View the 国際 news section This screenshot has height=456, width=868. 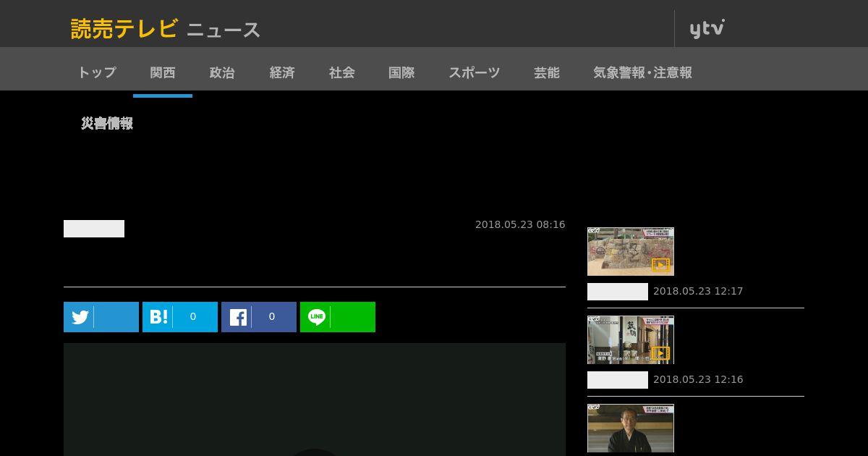pos(401,72)
